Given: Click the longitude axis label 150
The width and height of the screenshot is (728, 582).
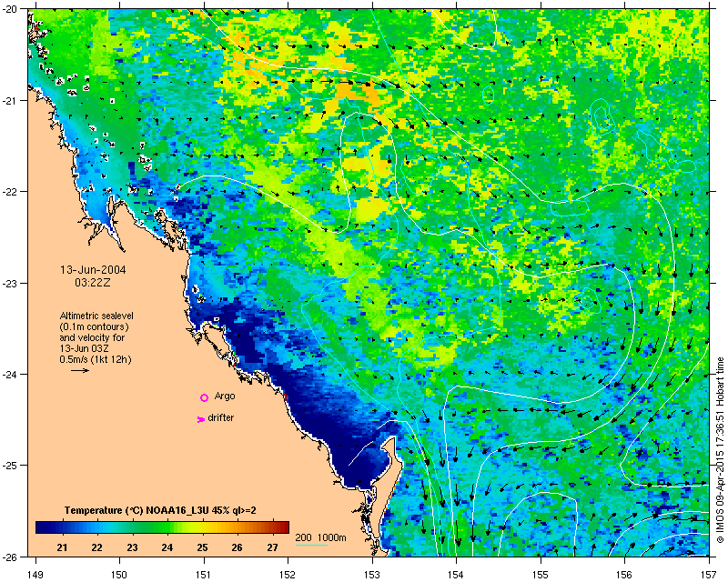Looking at the screenshot, I should click(x=119, y=574).
